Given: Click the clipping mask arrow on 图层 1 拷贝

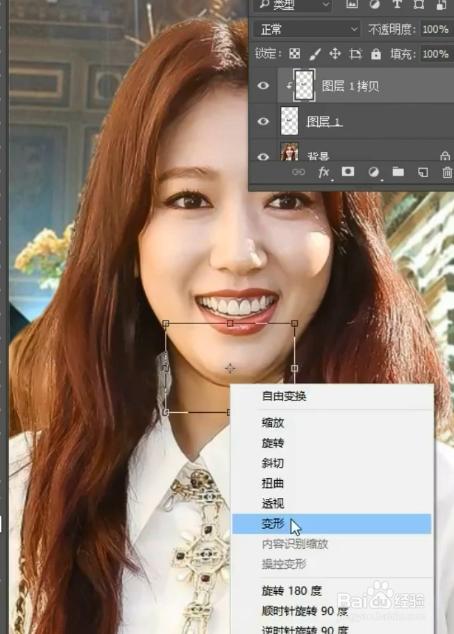Looking at the screenshot, I should [289, 86].
